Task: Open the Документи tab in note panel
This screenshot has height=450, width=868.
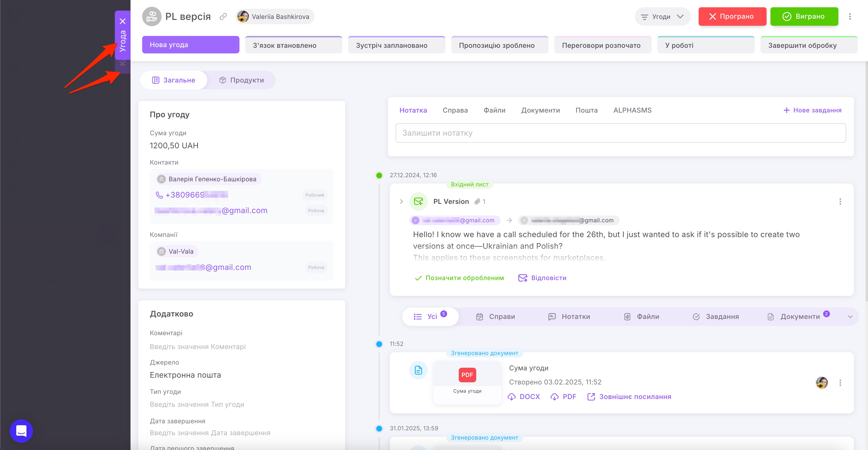Action: (x=540, y=110)
